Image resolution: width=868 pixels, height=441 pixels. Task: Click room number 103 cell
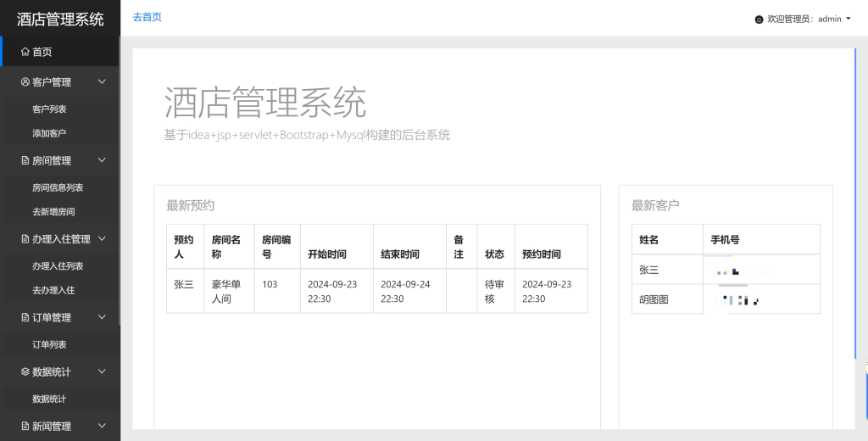[277, 292]
